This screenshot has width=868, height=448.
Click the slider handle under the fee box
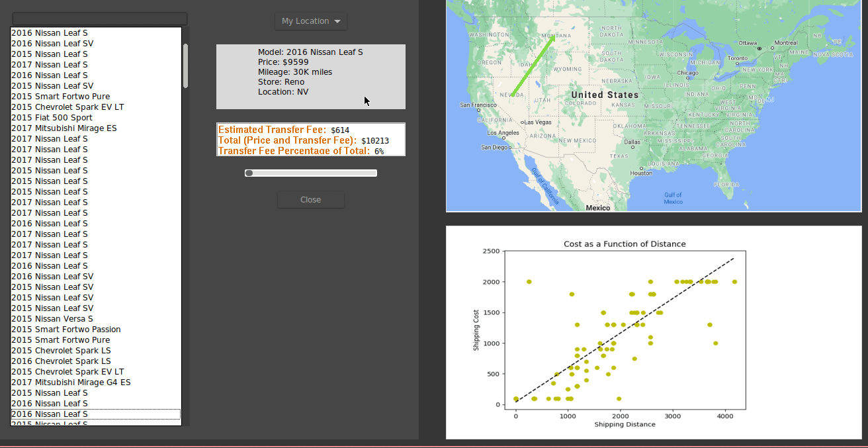click(249, 173)
